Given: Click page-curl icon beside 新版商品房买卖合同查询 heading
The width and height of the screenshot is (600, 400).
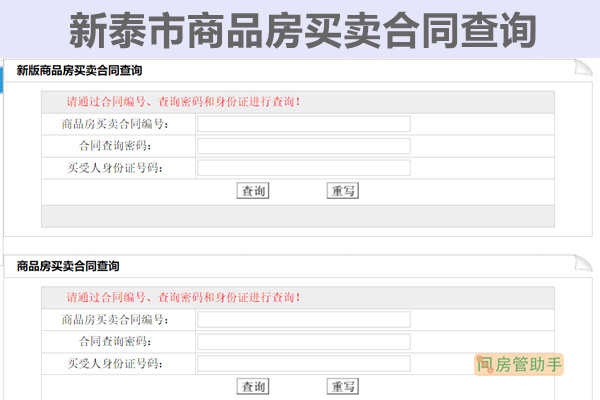Looking at the screenshot, I should coord(583,68).
